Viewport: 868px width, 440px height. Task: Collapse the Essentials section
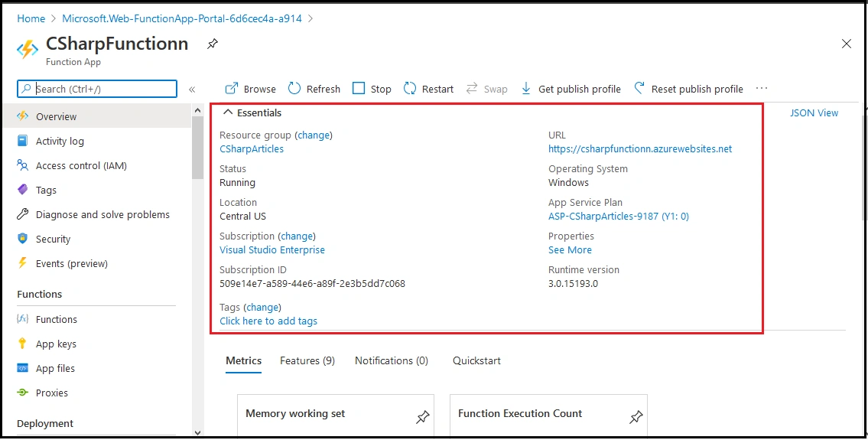tap(252, 112)
